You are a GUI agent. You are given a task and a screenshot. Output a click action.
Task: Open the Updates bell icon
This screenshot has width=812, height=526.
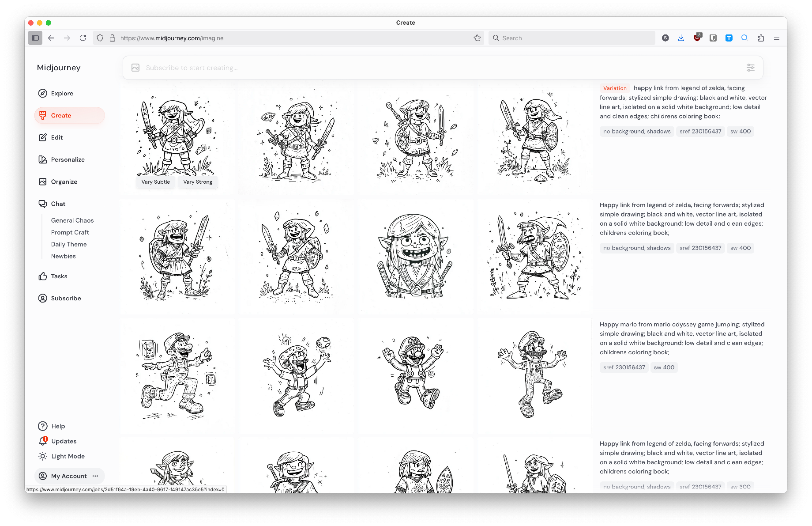43,441
